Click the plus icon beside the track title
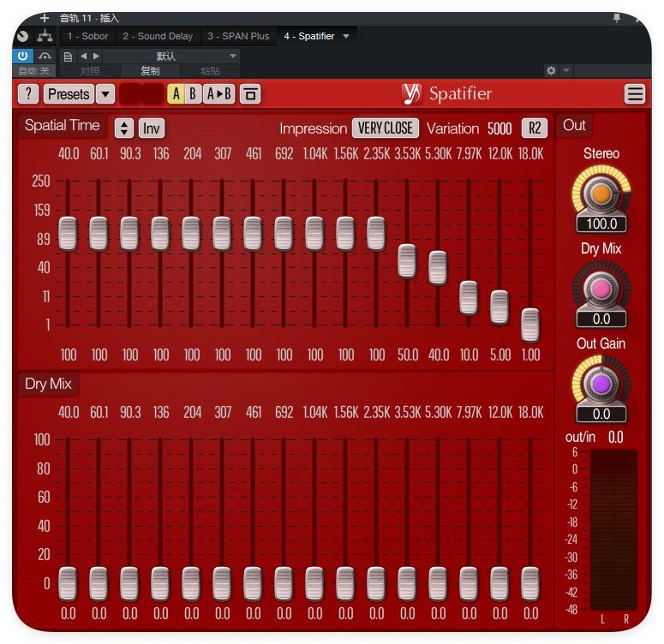The height and width of the screenshot is (644, 664). pos(45,18)
